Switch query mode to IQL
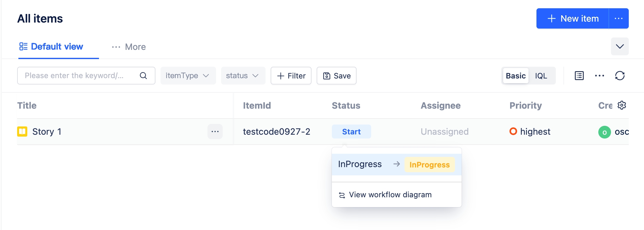This screenshot has height=230, width=644. 541,76
